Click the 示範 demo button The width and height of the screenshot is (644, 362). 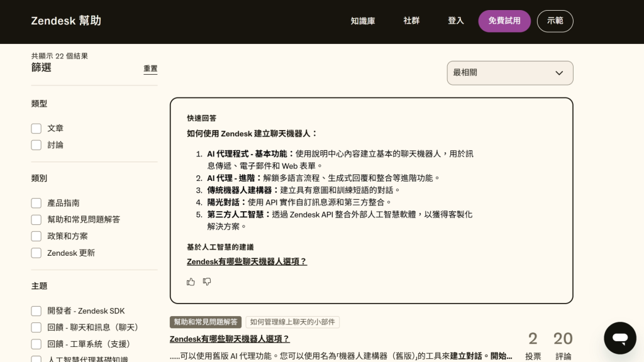(555, 21)
